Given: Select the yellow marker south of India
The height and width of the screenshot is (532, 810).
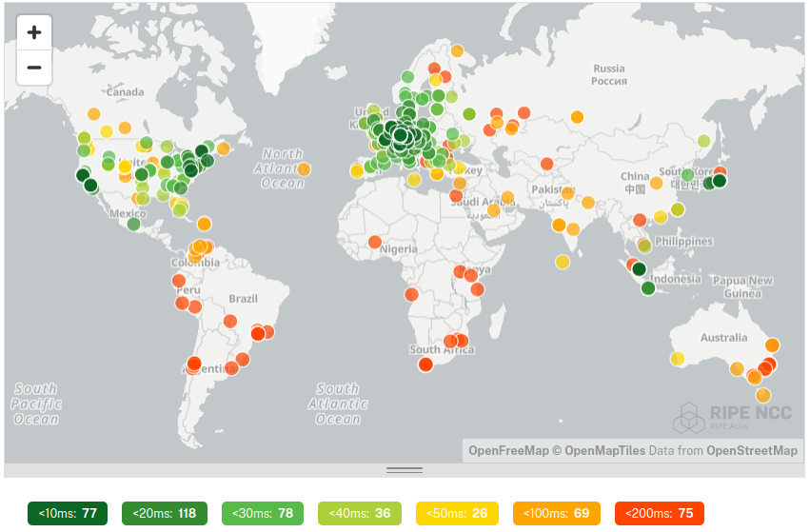Looking at the screenshot, I should click(563, 262).
